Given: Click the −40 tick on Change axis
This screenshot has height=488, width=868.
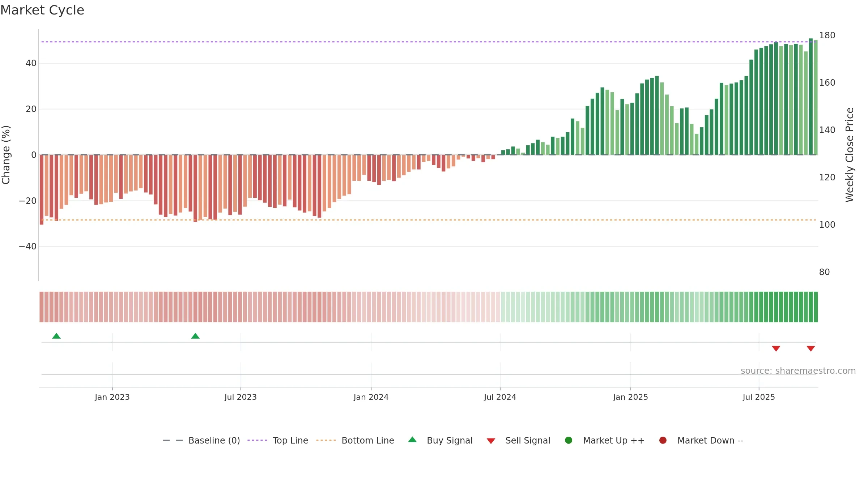Looking at the screenshot, I should [28, 247].
